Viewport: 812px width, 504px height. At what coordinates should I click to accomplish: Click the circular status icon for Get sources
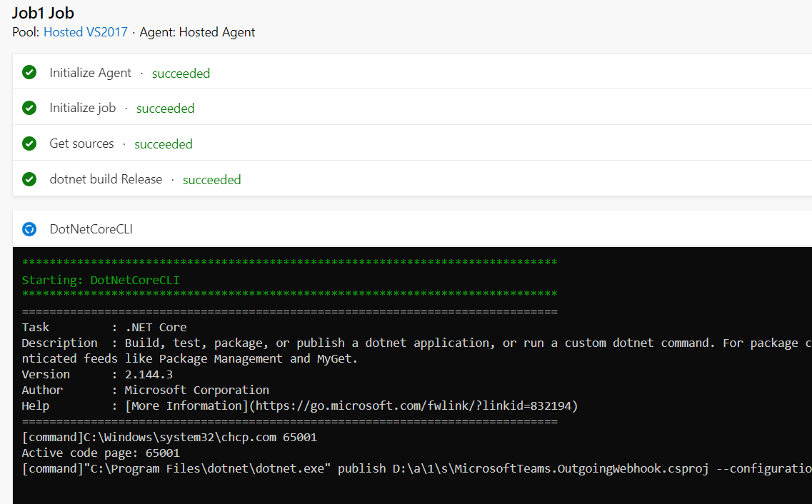pos(29,143)
